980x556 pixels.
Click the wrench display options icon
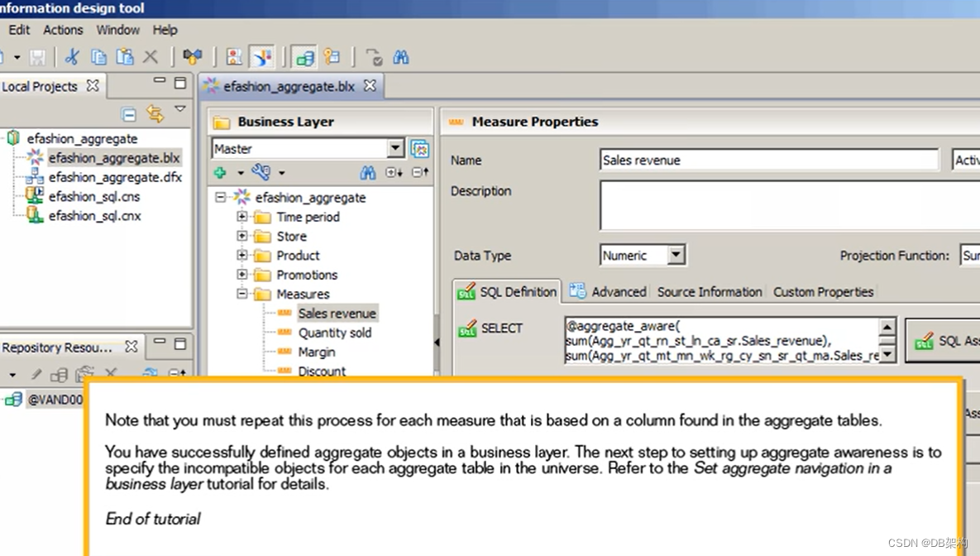point(261,172)
